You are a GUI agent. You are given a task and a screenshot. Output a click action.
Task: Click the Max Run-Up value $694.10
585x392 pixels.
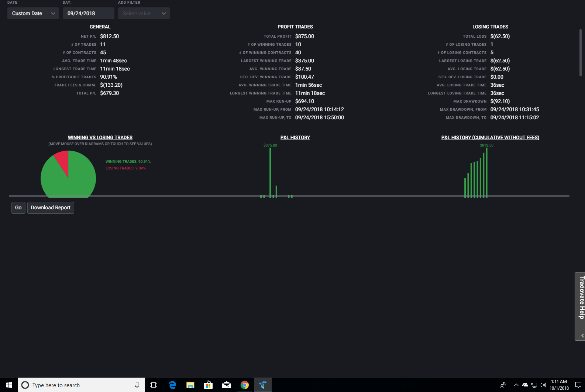tap(304, 101)
